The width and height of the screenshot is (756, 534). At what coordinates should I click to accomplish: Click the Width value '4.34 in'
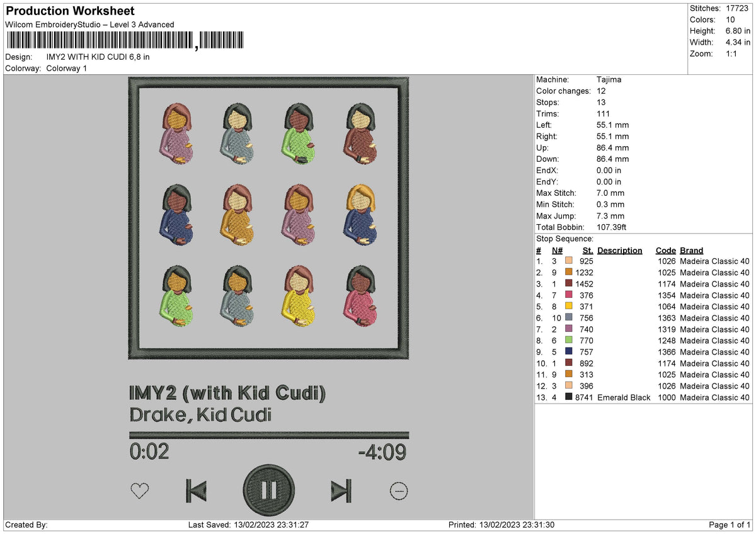(x=738, y=42)
